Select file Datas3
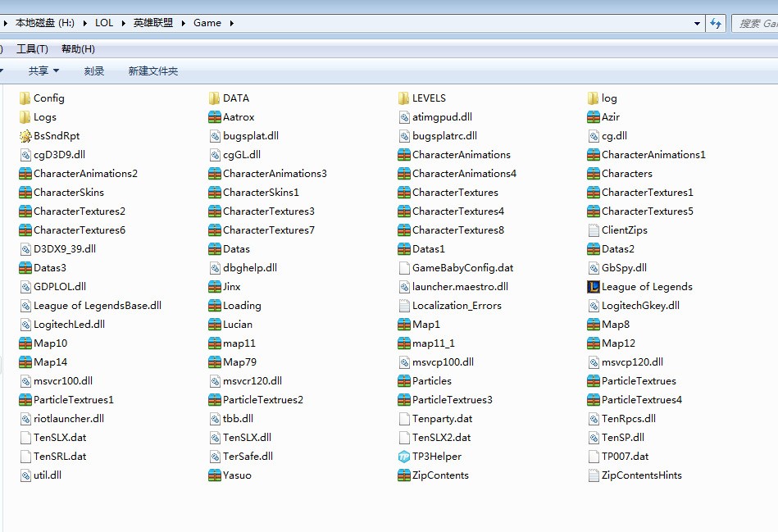778x532 pixels. (43, 268)
